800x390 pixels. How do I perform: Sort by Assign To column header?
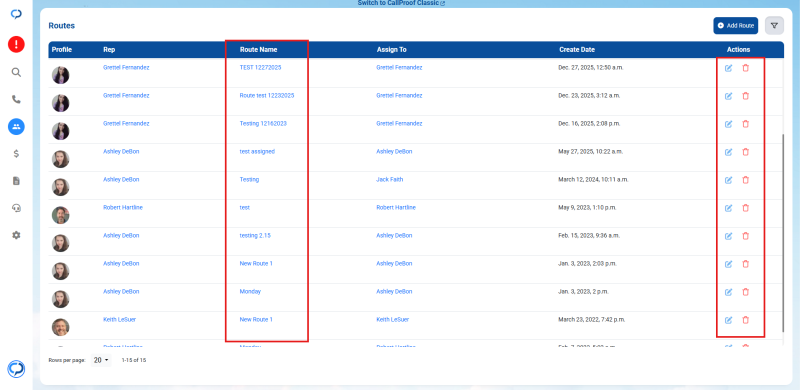pos(391,50)
